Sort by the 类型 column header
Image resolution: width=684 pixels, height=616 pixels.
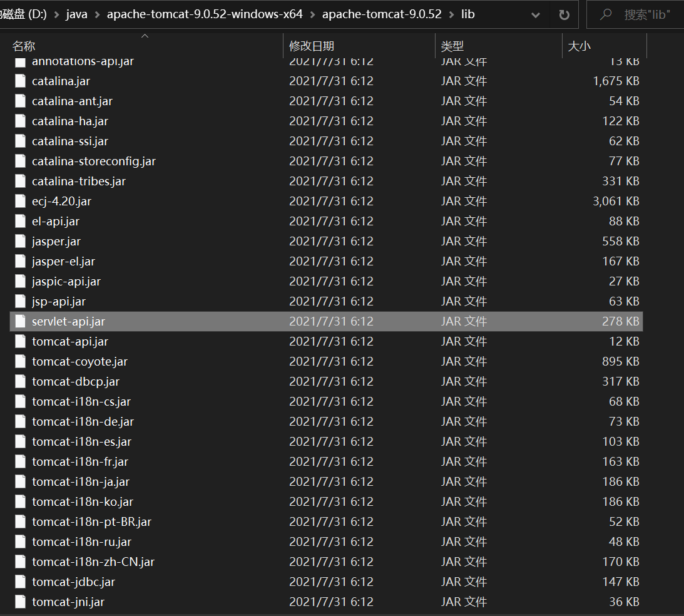tap(452, 46)
